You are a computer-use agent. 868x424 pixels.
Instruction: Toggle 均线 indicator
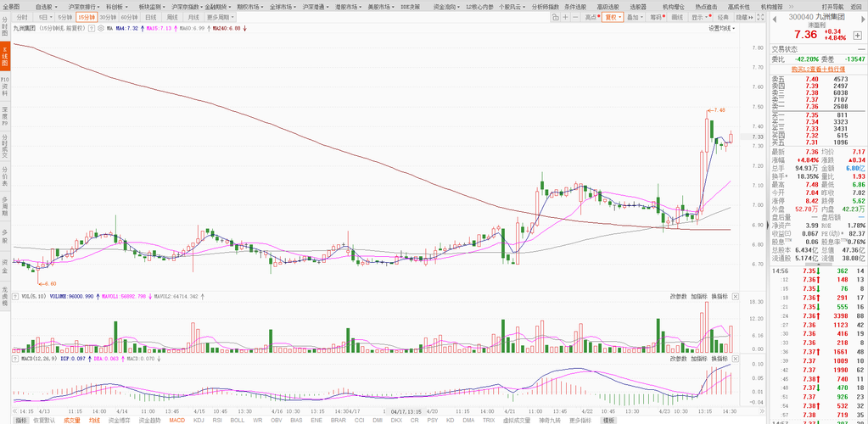(93, 420)
